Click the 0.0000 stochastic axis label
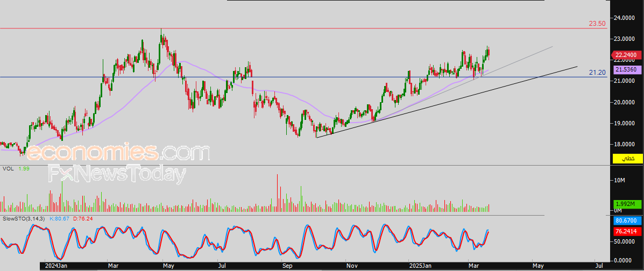This screenshot has width=644, height=271. (624, 260)
